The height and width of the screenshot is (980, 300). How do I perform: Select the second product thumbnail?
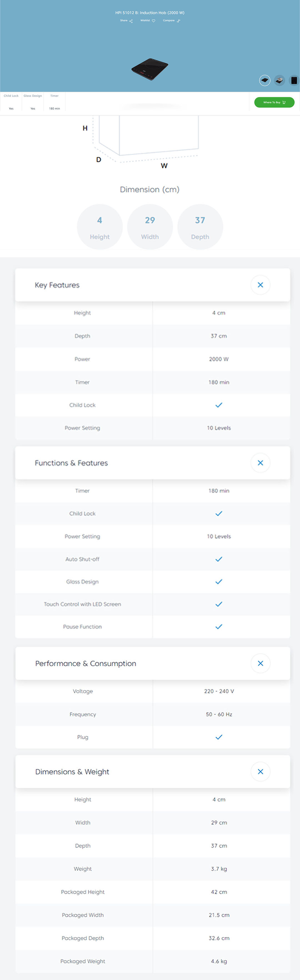[279, 80]
